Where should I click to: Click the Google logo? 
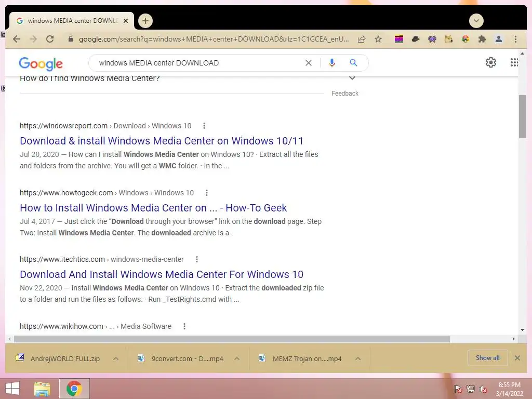41,64
